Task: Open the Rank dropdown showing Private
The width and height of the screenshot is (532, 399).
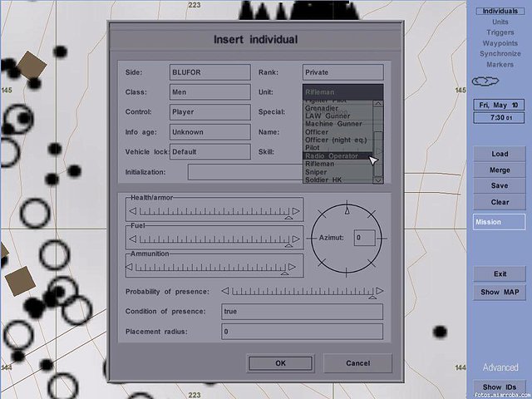Action: 343,72
